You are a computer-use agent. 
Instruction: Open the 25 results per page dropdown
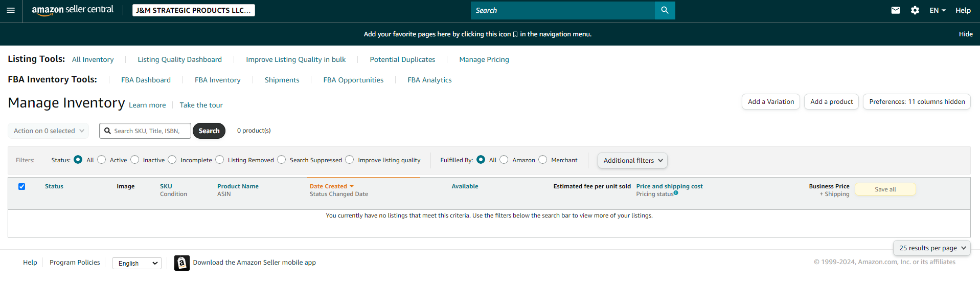point(932,248)
